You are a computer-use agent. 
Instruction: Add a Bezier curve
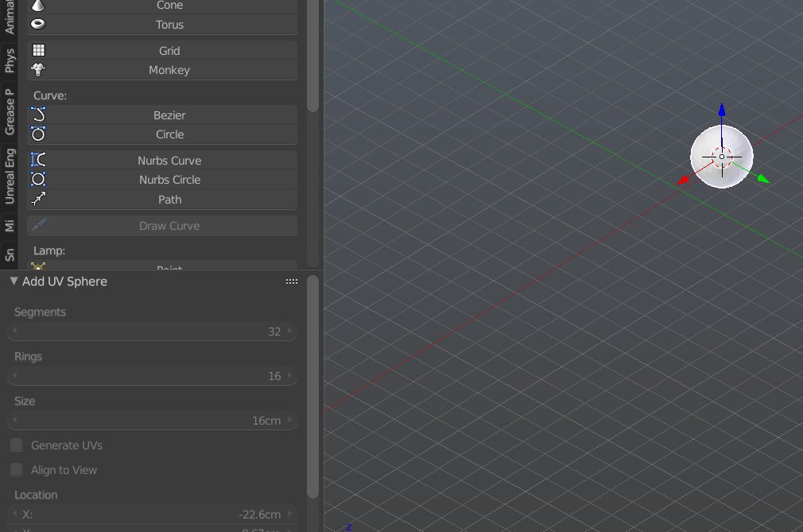point(162,115)
